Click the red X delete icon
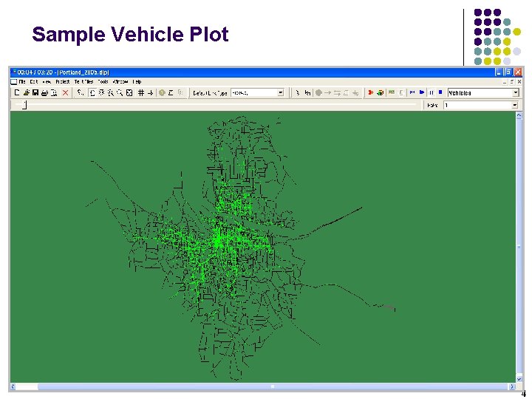Viewport: 532px width, 399px height. tap(66, 92)
